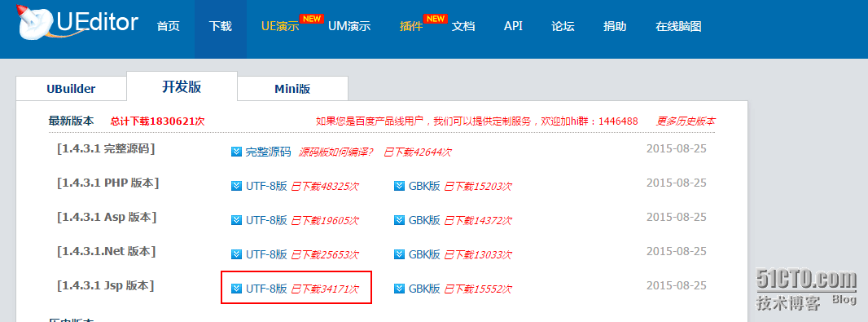Download .Net GBK版 package
The image size is (868, 322).
tap(424, 254)
